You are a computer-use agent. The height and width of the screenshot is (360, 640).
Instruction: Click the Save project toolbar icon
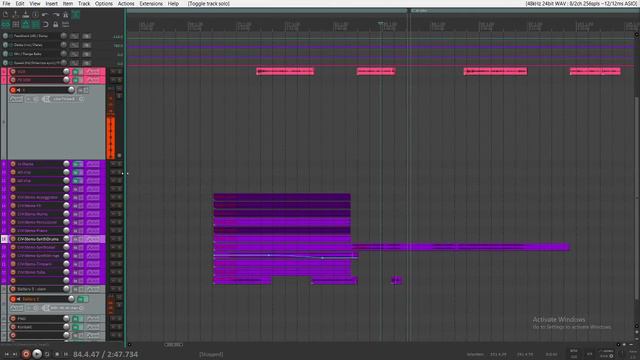coord(25,15)
